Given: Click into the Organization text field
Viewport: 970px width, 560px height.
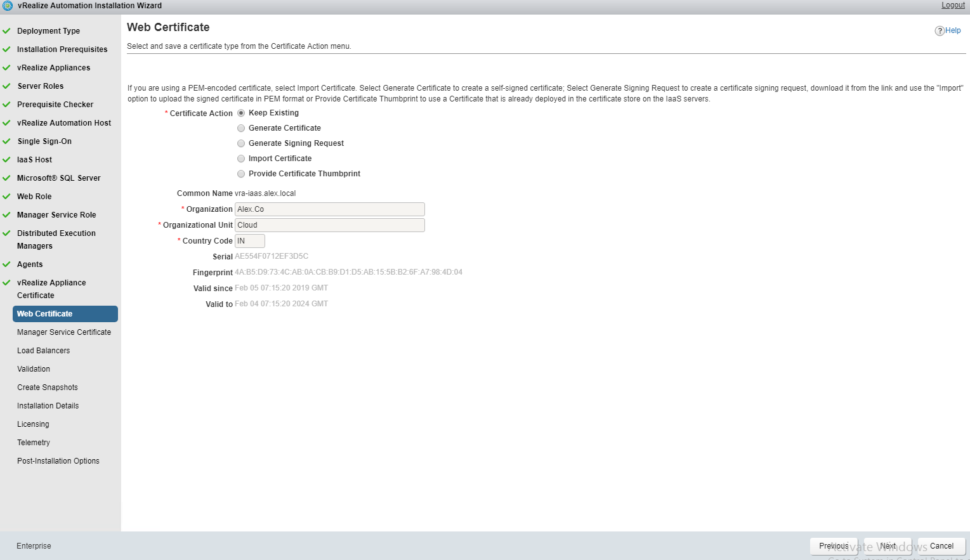Looking at the screenshot, I should [x=329, y=209].
